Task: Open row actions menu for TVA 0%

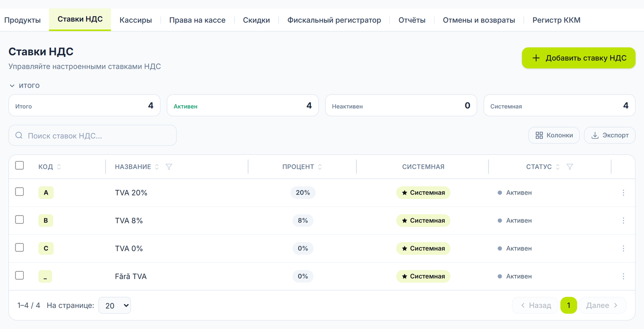Action: 623,249
